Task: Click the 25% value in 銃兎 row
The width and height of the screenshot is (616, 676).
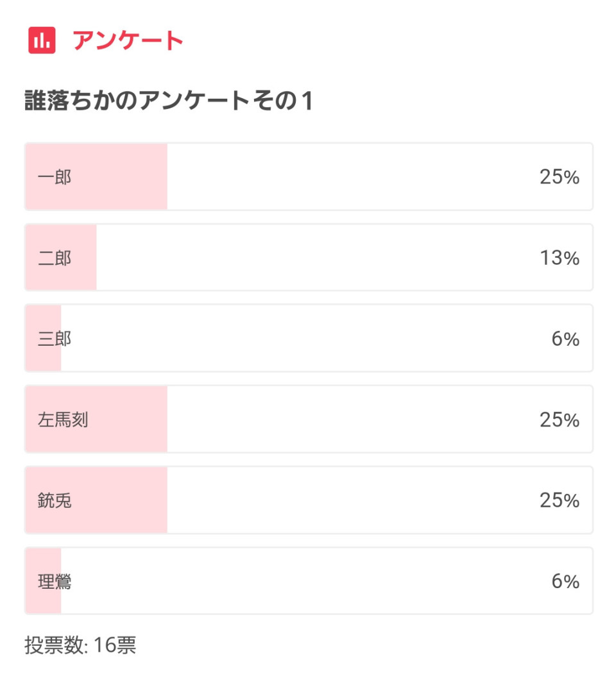Action: (560, 500)
